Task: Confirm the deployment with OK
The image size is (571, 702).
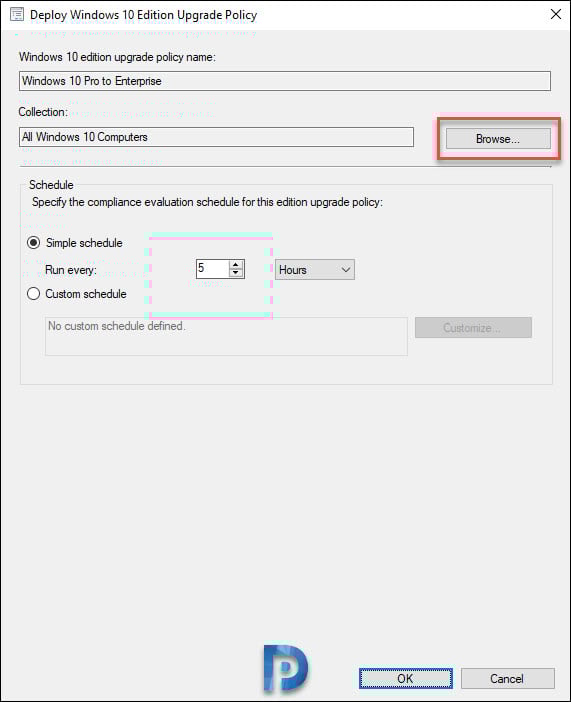Action: coord(405,679)
